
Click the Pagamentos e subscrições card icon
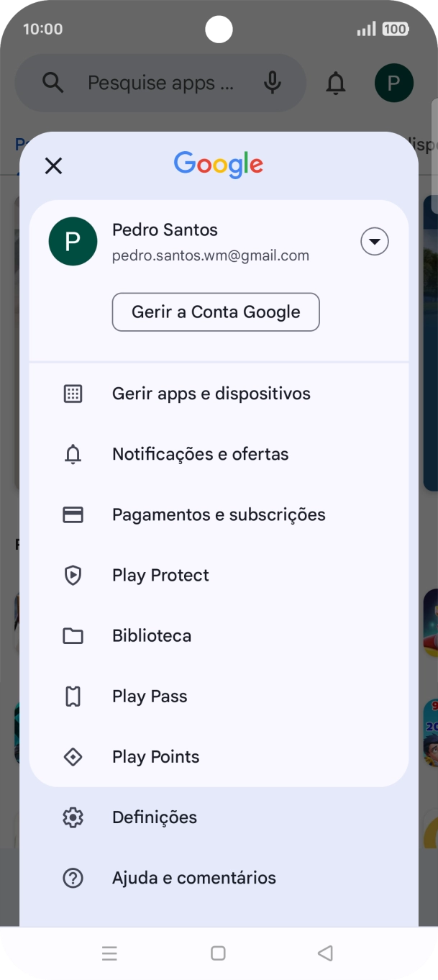(x=73, y=514)
